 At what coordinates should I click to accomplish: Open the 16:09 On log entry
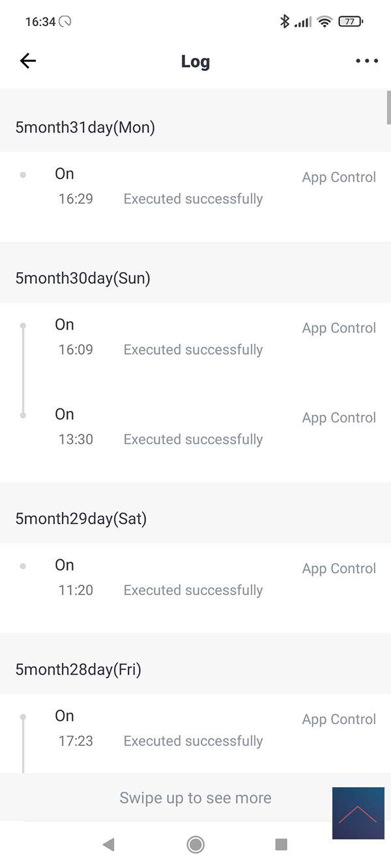pyautogui.click(x=195, y=337)
